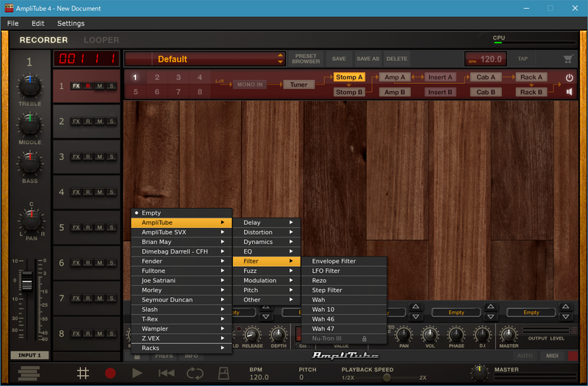Click the Tuner block in signal chain

click(x=298, y=85)
